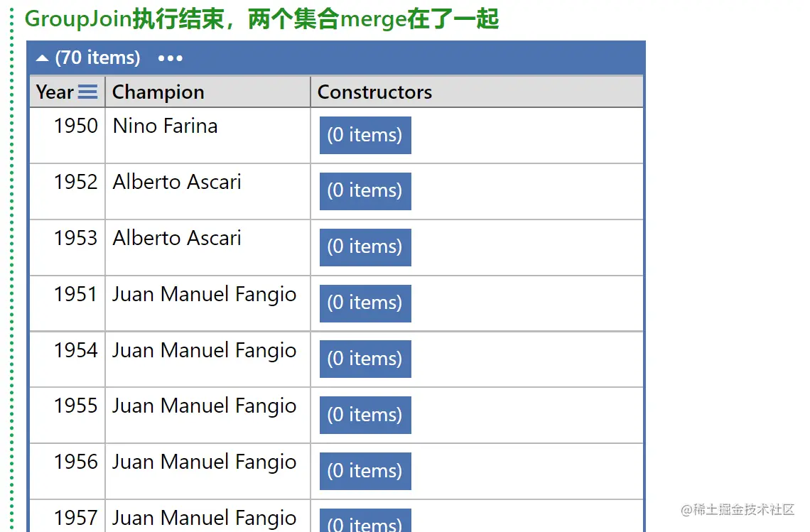Viewport: 810px width, 532px height.
Task: Click the (70 items) label
Action: (97, 58)
